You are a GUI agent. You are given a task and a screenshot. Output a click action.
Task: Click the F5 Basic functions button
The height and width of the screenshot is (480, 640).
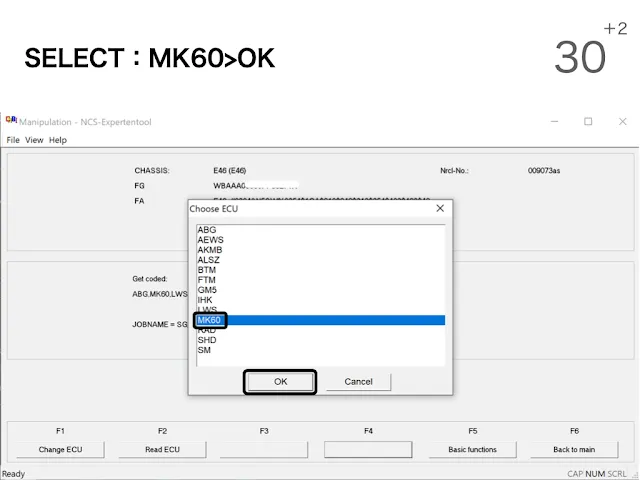[x=473, y=449]
